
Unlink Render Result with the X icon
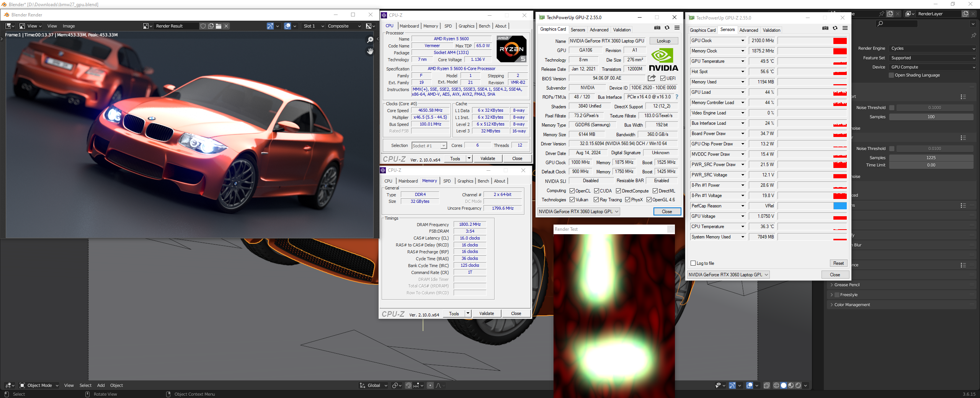pos(226,26)
